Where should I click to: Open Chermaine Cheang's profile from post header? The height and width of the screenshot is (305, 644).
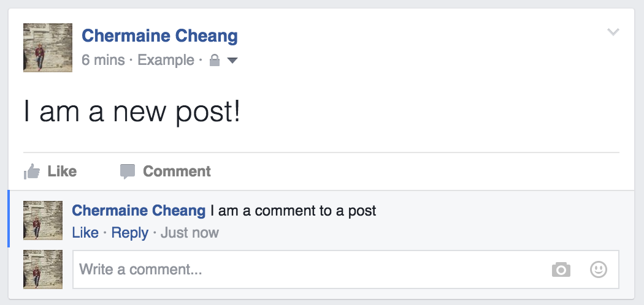(159, 36)
